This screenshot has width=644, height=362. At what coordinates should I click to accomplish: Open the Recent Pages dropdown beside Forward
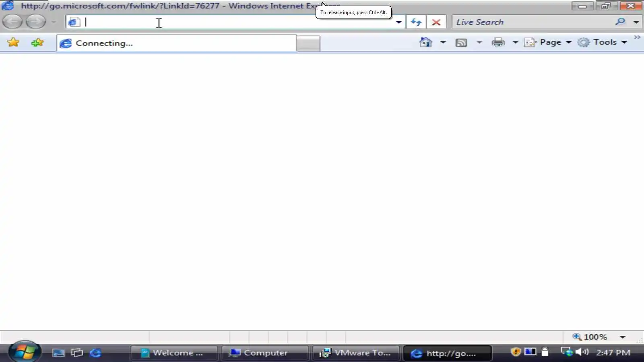(x=54, y=22)
